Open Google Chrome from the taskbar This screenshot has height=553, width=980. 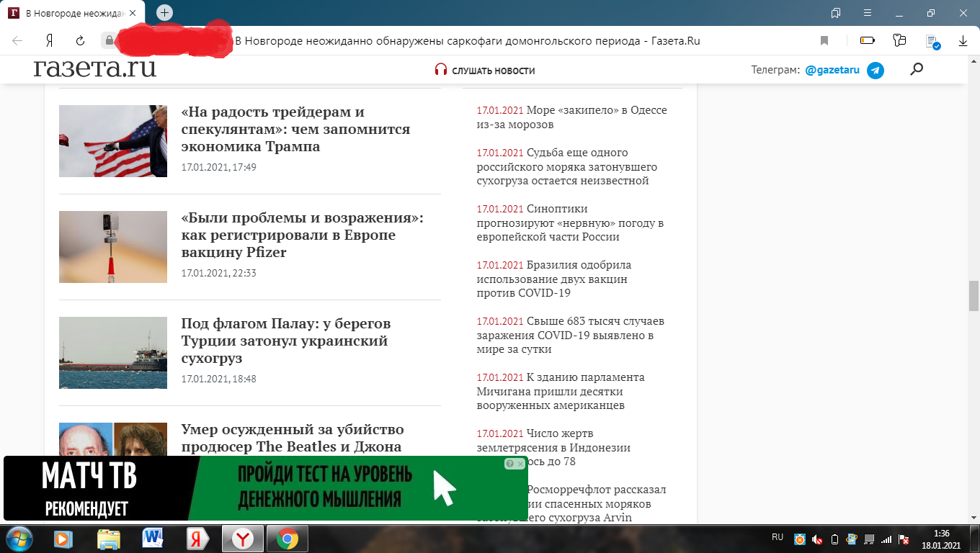click(288, 539)
